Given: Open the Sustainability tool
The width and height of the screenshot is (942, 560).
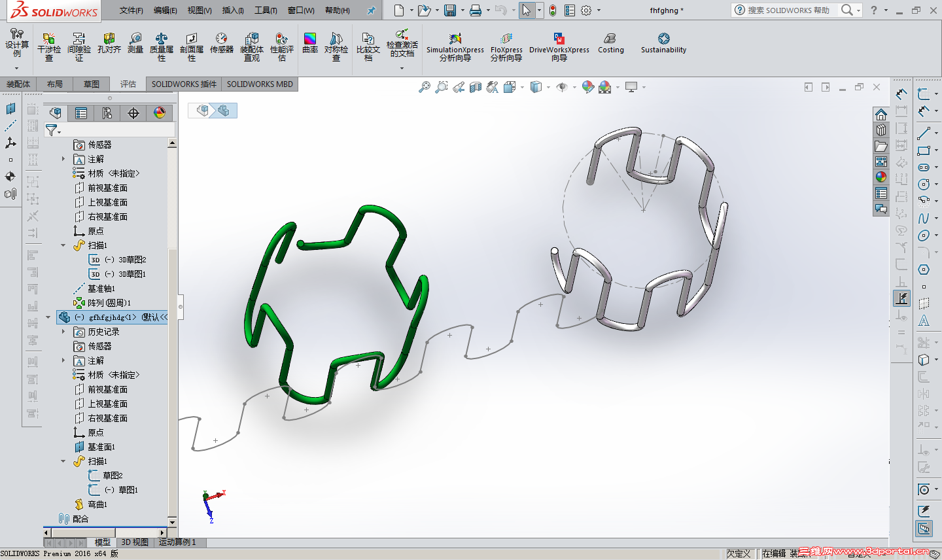Looking at the screenshot, I should [664, 43].
